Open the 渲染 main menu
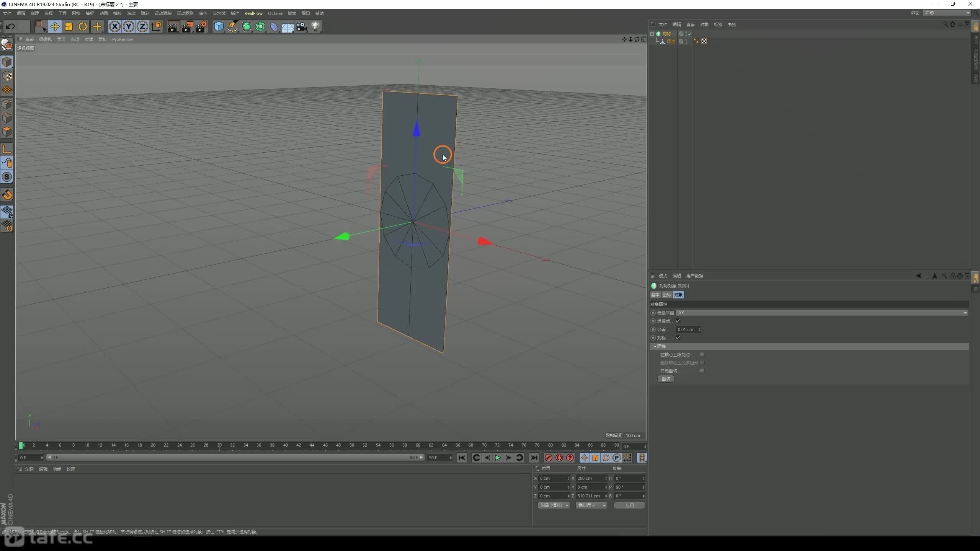 coord(131,13)
